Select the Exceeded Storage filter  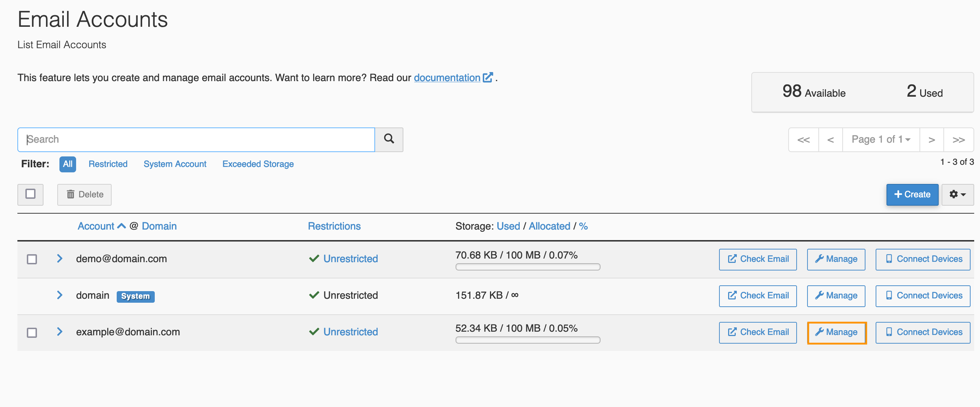tap(258, 164)
